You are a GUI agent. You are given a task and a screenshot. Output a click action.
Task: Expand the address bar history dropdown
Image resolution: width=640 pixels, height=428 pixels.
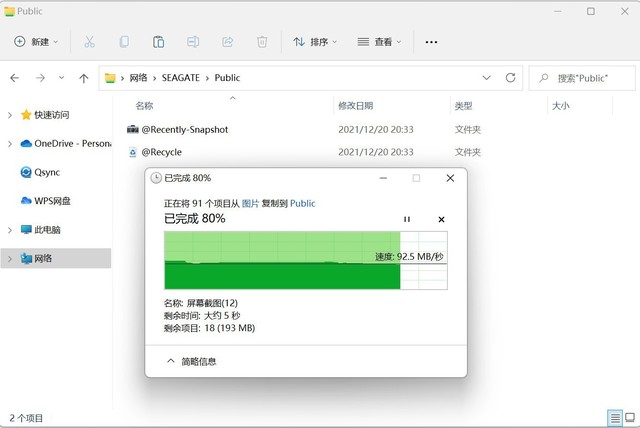click(486, 78)
